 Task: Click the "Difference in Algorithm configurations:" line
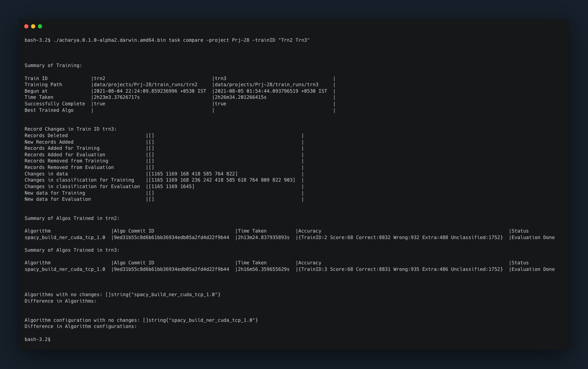coord(80,327)
